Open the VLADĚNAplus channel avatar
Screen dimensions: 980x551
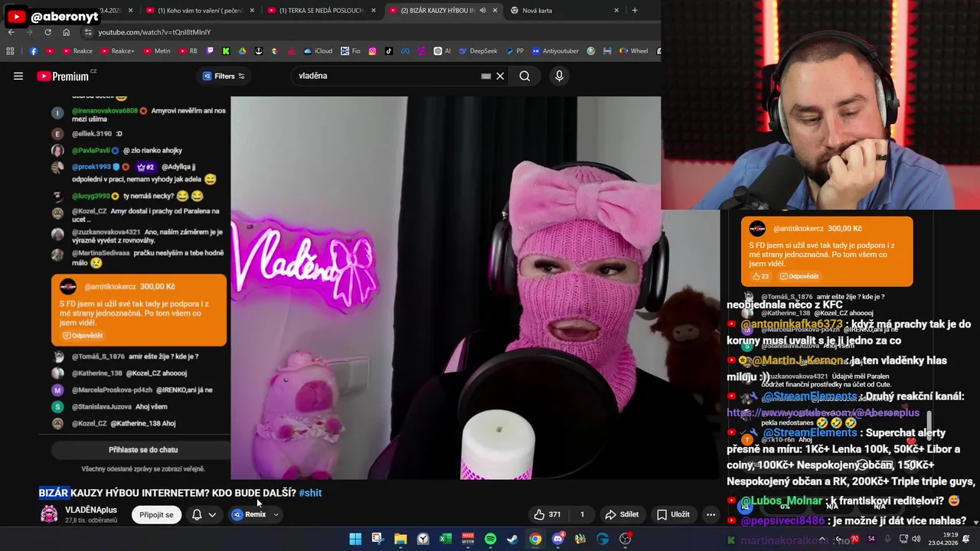[x=49, y=514]
